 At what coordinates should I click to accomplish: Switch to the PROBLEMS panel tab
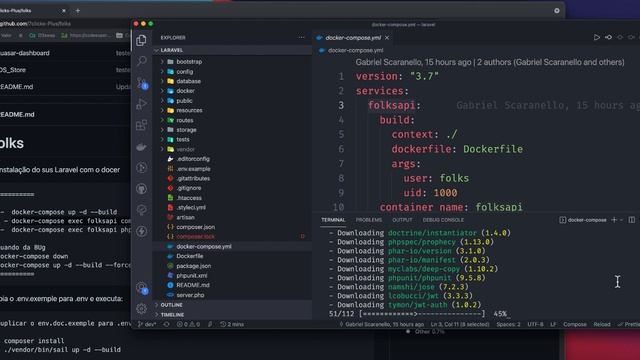[369, 220]
